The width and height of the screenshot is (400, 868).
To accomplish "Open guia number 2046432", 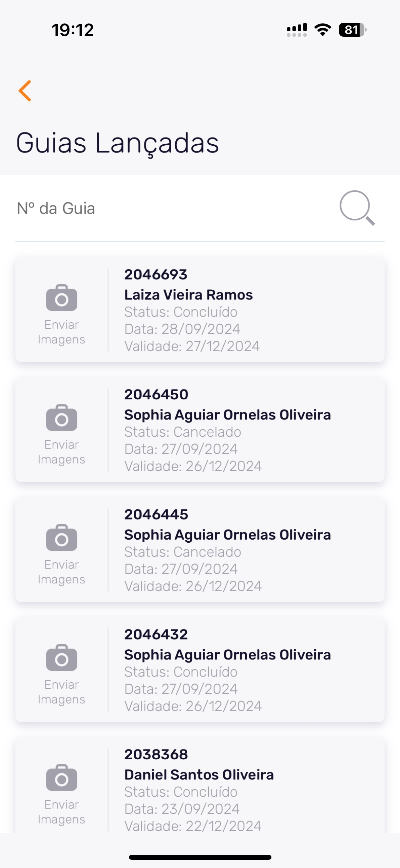I will [156, 634].
